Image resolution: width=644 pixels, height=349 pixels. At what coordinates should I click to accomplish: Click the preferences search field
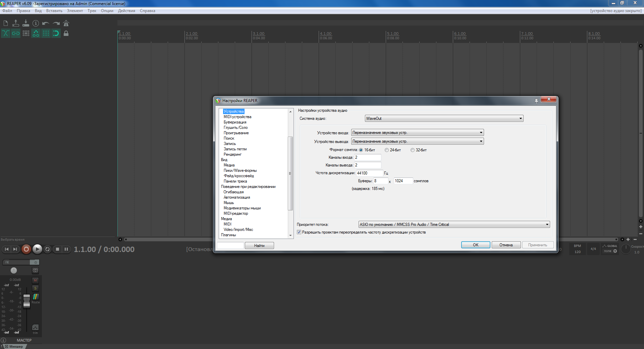pos(230,245)
